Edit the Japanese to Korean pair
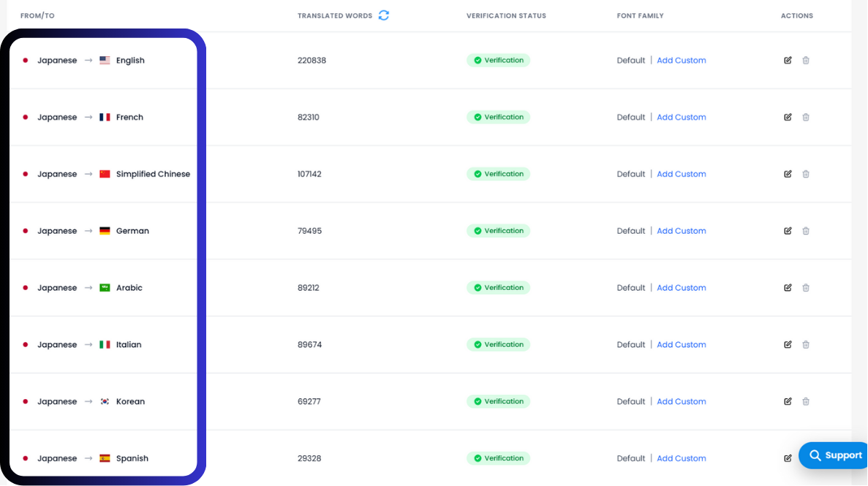 (788, 401)
